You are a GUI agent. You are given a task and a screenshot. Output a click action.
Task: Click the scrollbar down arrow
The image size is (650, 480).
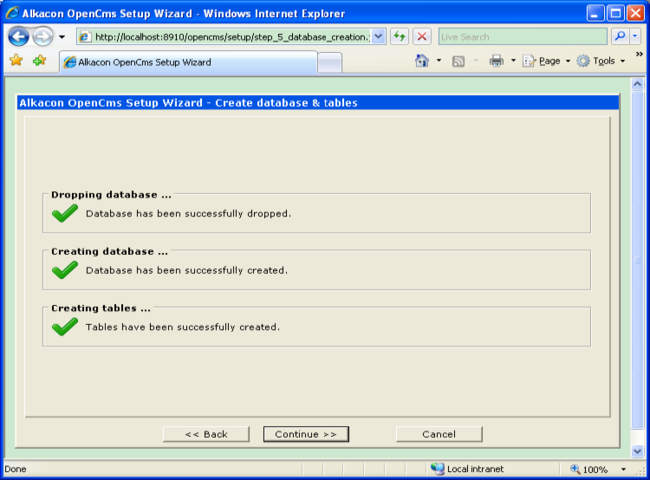(x=638, y=451)
